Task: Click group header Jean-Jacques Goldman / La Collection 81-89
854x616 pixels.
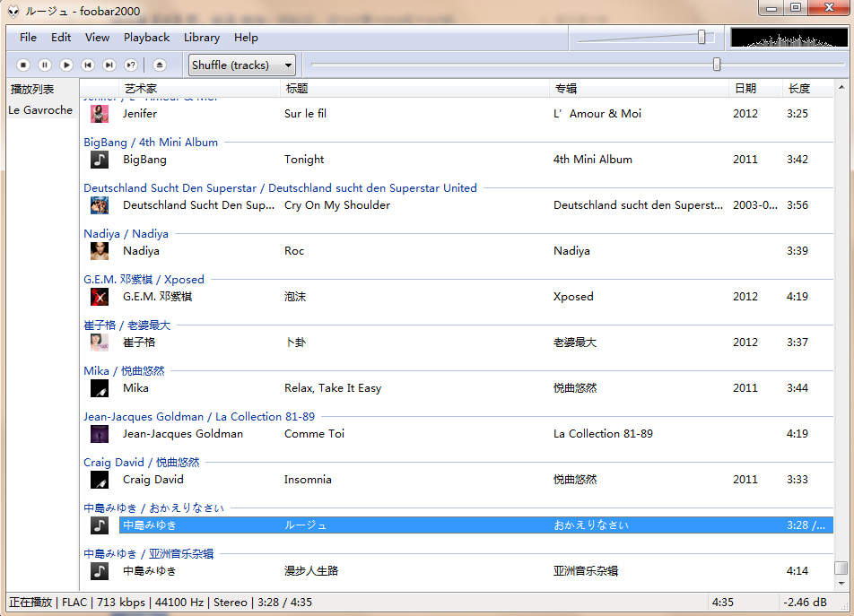Action: [x=199, y=417]
